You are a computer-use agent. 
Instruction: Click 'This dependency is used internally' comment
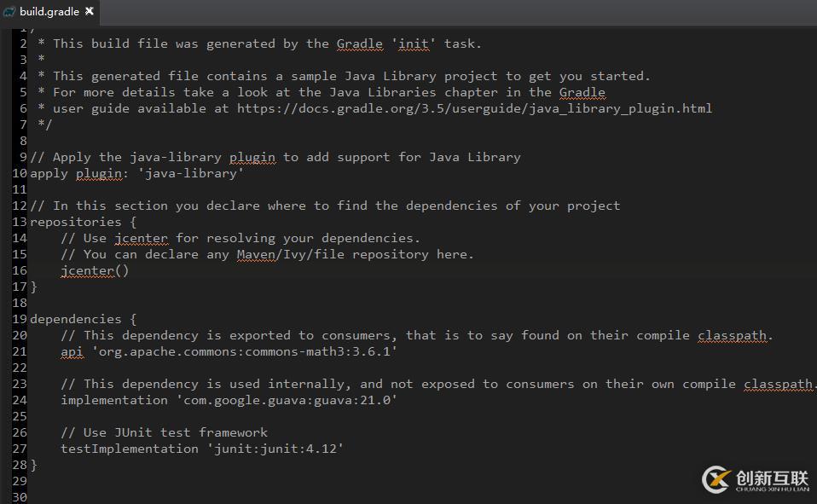438,384
